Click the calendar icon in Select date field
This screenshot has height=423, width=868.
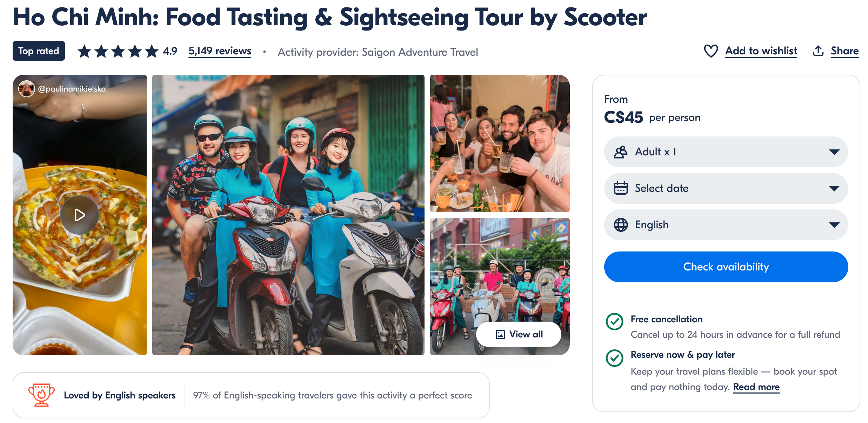620,188
